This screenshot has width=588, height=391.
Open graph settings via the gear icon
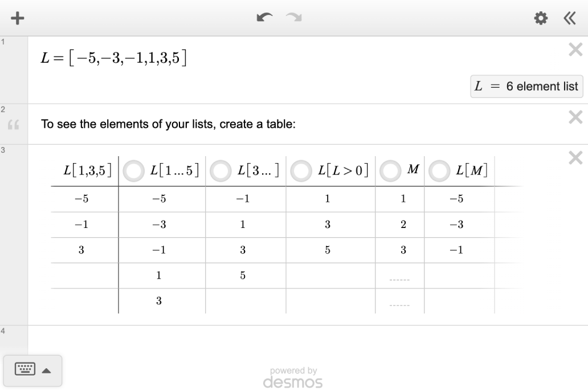(x=540, y=18)
